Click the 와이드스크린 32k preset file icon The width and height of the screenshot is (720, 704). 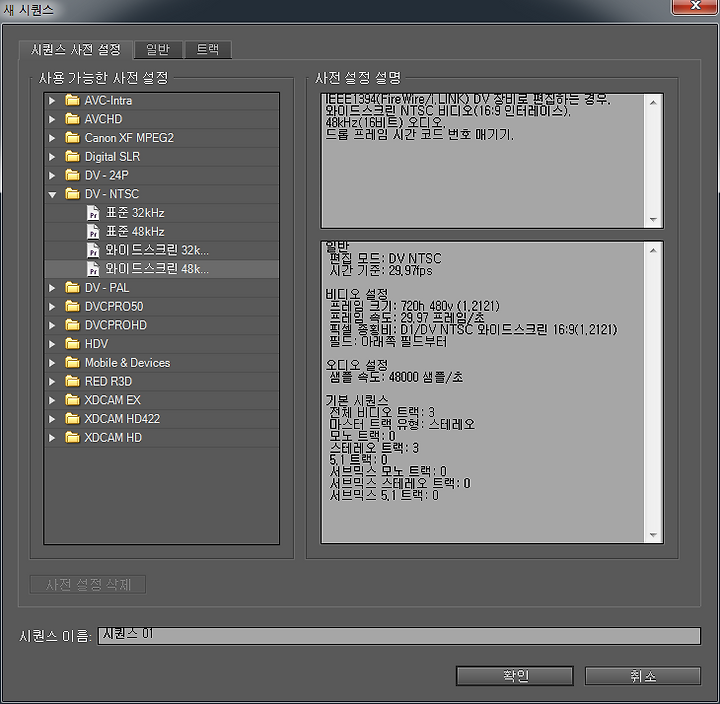click(x=93, y=250)
